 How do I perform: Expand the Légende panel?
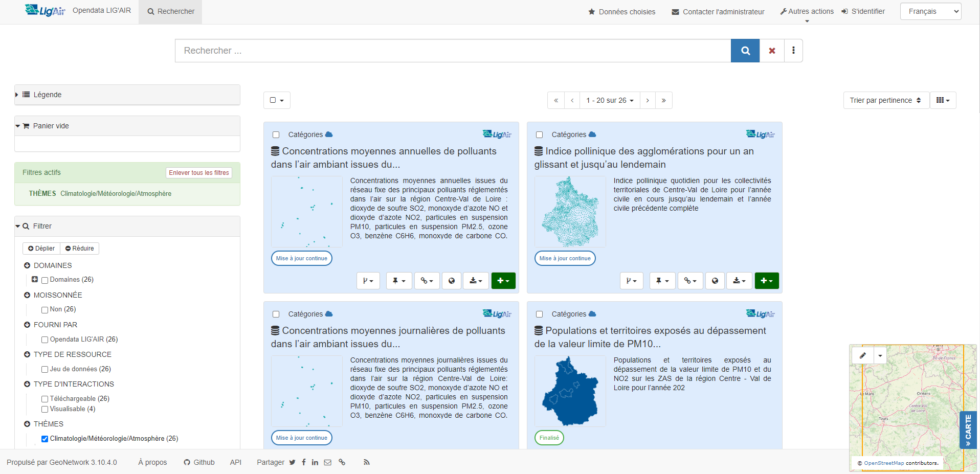(x=127, y=95)
